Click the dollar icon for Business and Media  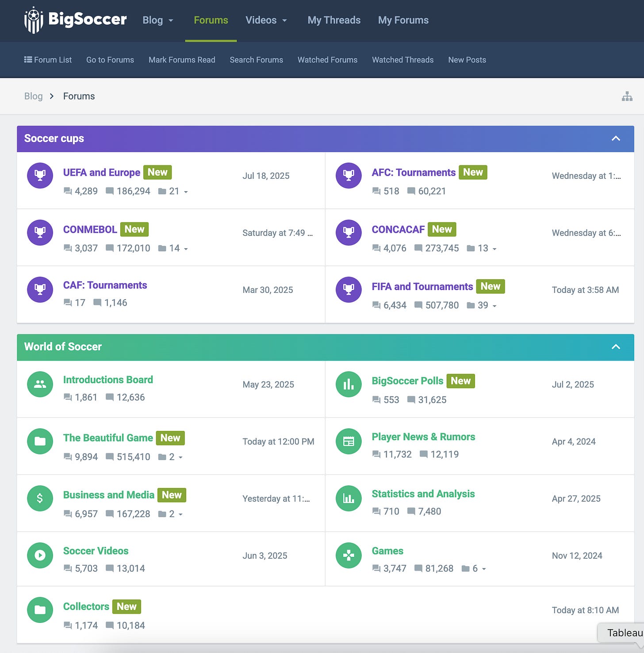coord(40,499)
